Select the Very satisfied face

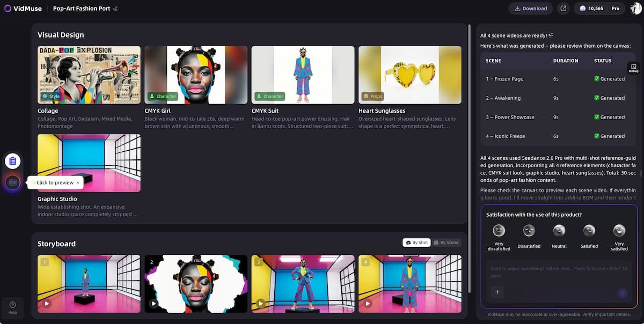point(619,231)
